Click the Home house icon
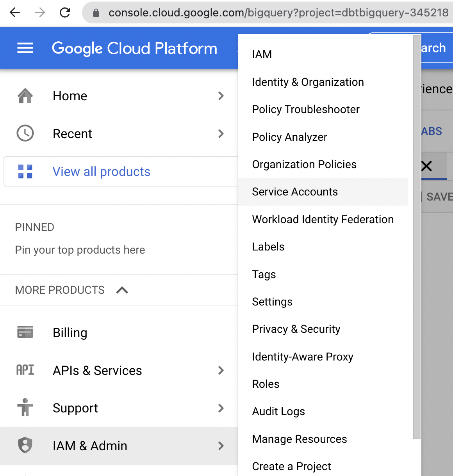Viewport: 453px width, 476px height. 25,96
